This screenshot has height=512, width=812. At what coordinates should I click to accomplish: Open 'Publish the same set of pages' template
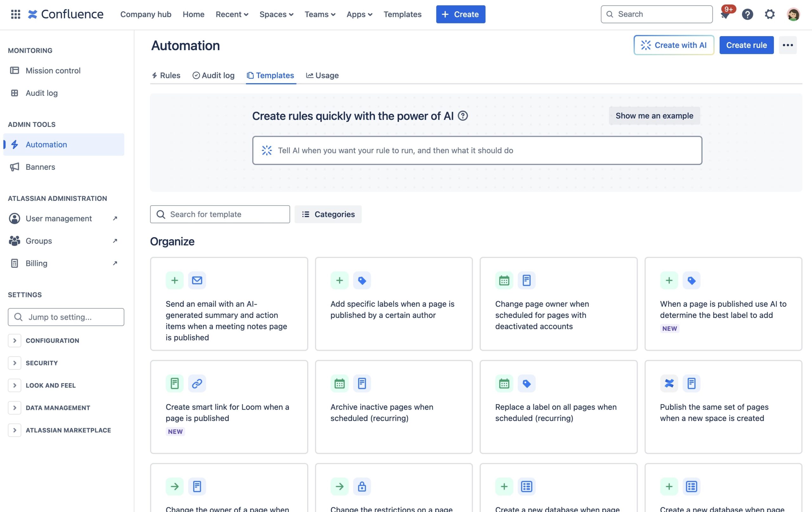[723, 407]
